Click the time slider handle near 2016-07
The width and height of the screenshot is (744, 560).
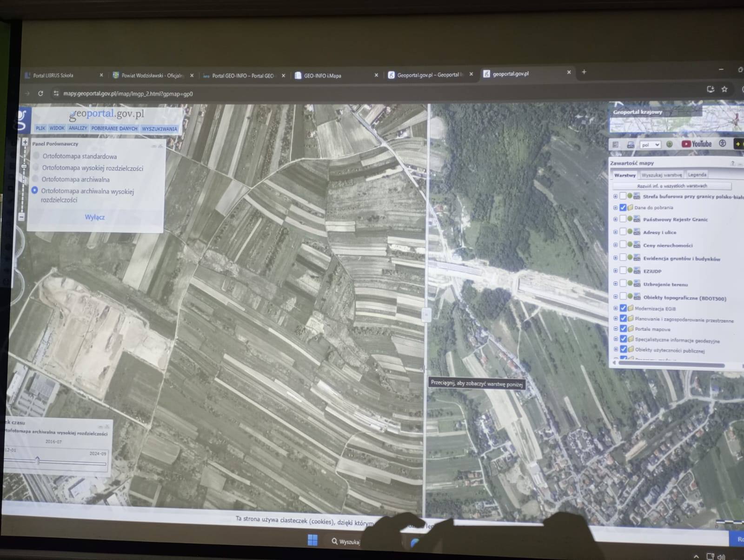[38, 460]
